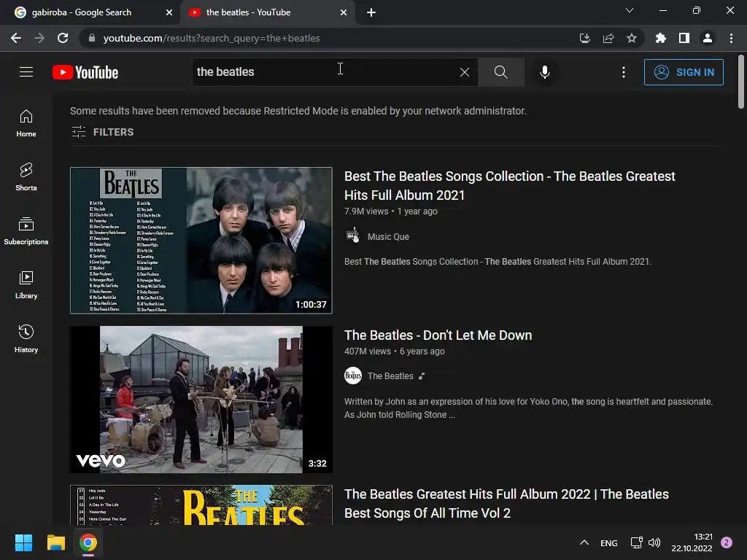Image resolution: width=747 pixels, height=560 pixels.
Task: Open a new browser tab
Action: (x=371, y=12)
